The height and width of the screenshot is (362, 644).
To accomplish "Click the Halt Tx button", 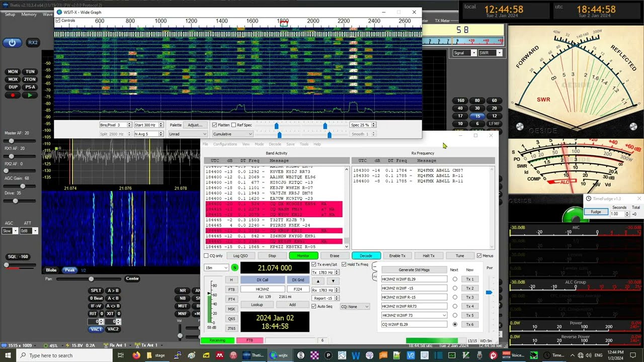I will [429, 256].
